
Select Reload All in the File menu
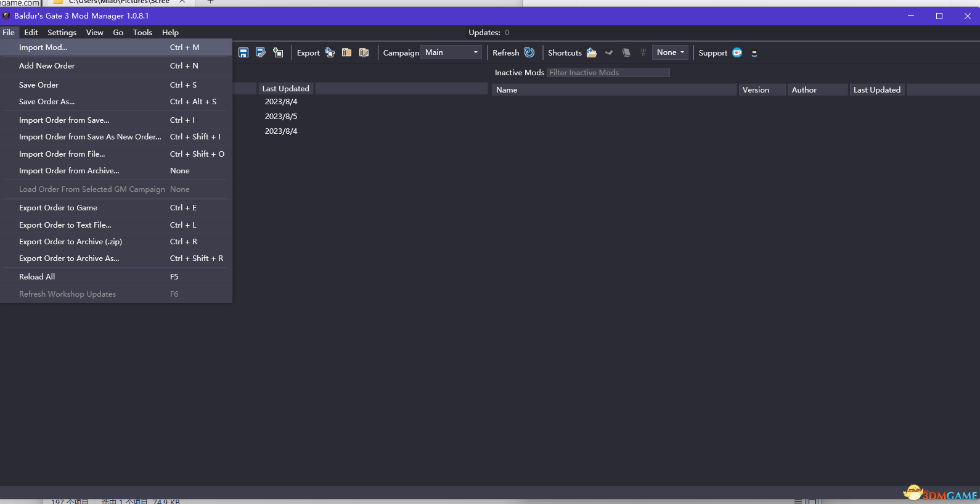point(37,277)
